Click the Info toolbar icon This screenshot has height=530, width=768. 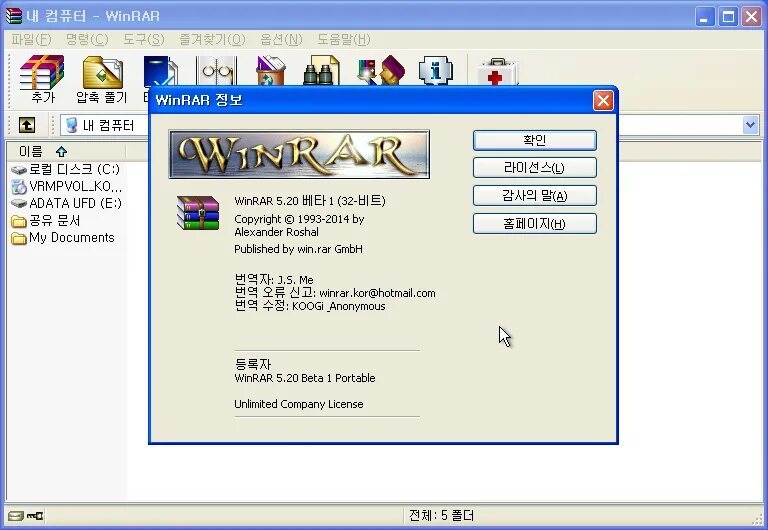pos(435,71)
